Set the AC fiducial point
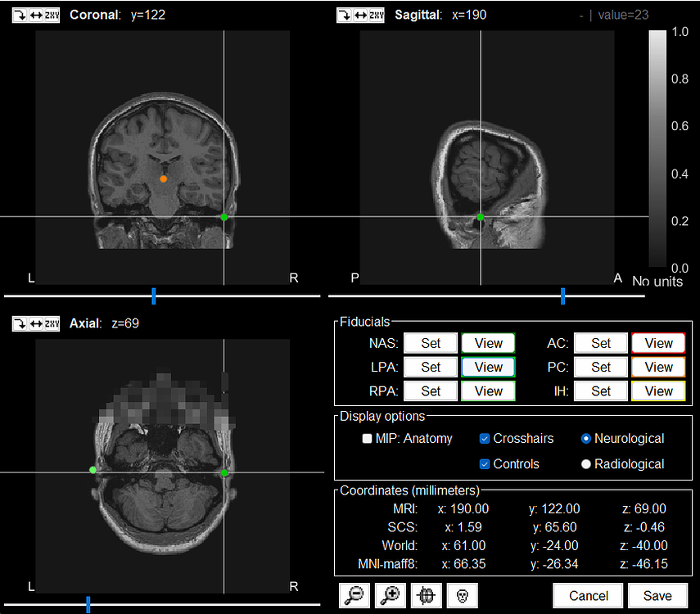 [x=601, y=343]
